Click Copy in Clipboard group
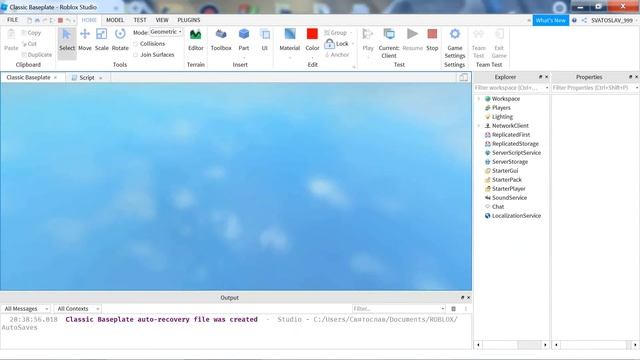 [x=31, y=33]
